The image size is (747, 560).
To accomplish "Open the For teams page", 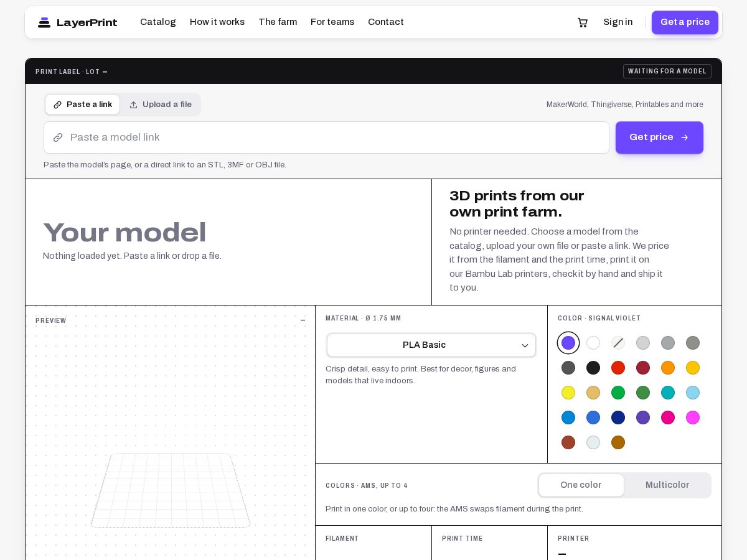I will click(x=332, y=22).
